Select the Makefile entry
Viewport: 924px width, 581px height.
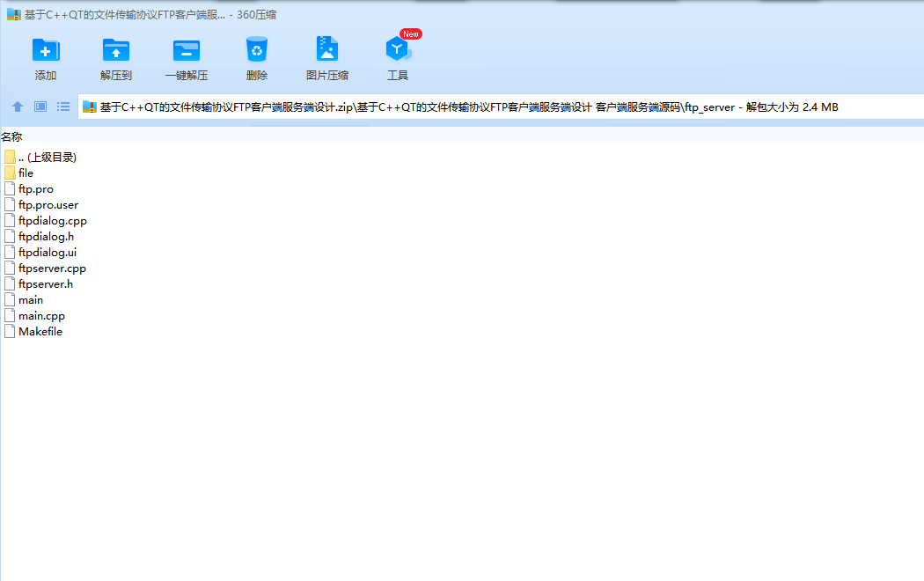(x=40, y=332)
